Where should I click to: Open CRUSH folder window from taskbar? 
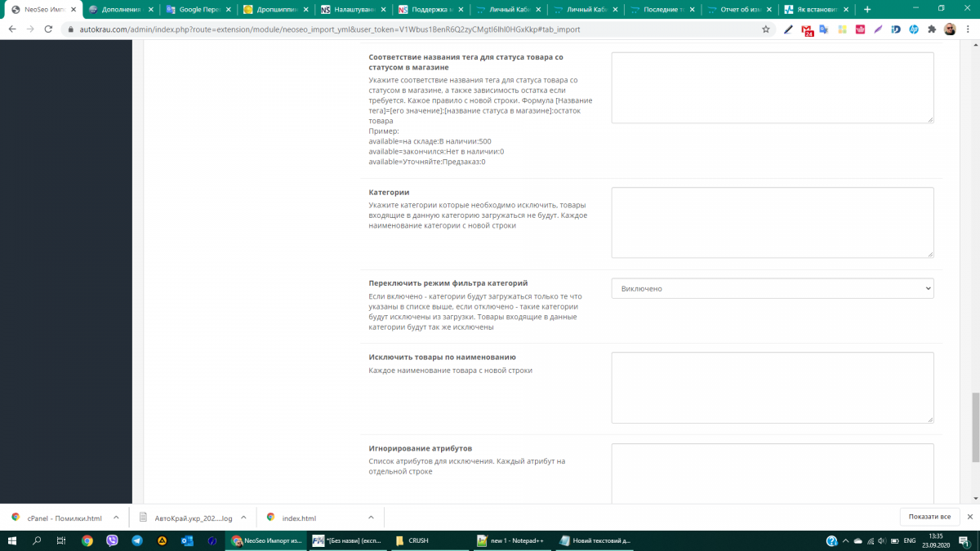(430, 540)
